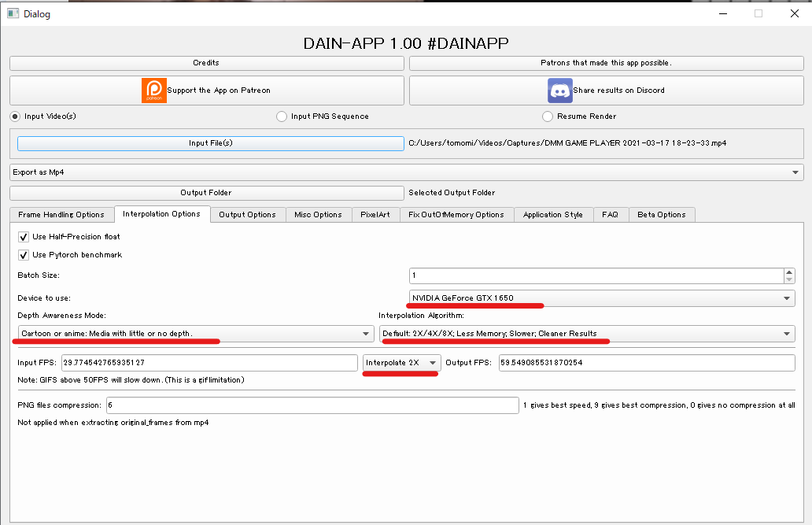Image resolution: width=812 pixels, height=525 pixels.
Task: Switch to Fix OutOfMemory Options tab
Action: (456, 215)
